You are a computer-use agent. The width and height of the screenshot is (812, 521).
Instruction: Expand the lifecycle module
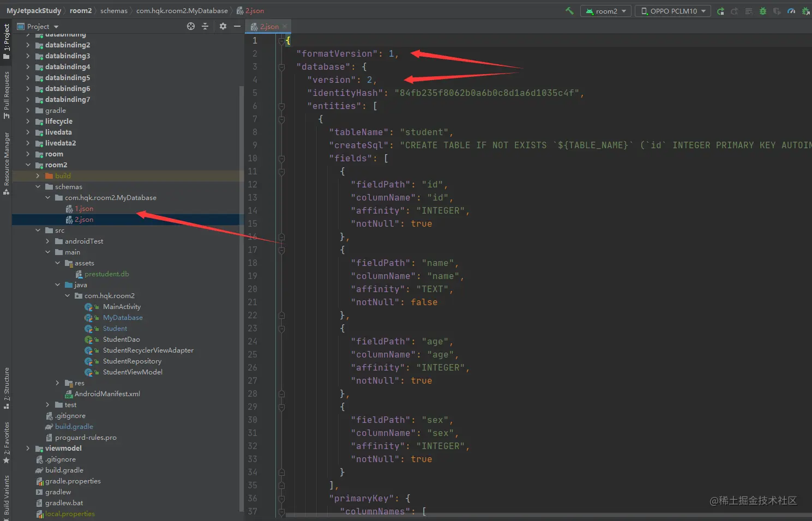click(28, 122)
